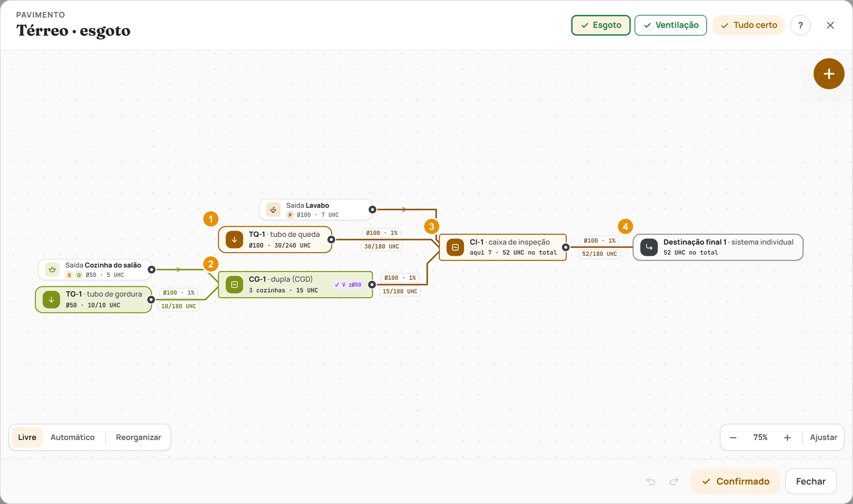Toggle the Ventilação filter

click(x=671, y=25)
